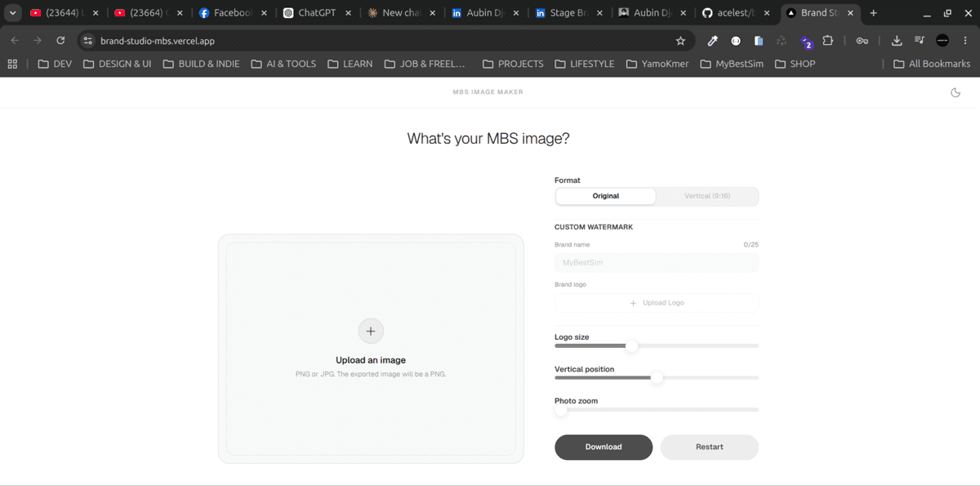Open the SHOP bookmarks folder
This screenshot has width=980, height=486.
click(x=795, y=64)
